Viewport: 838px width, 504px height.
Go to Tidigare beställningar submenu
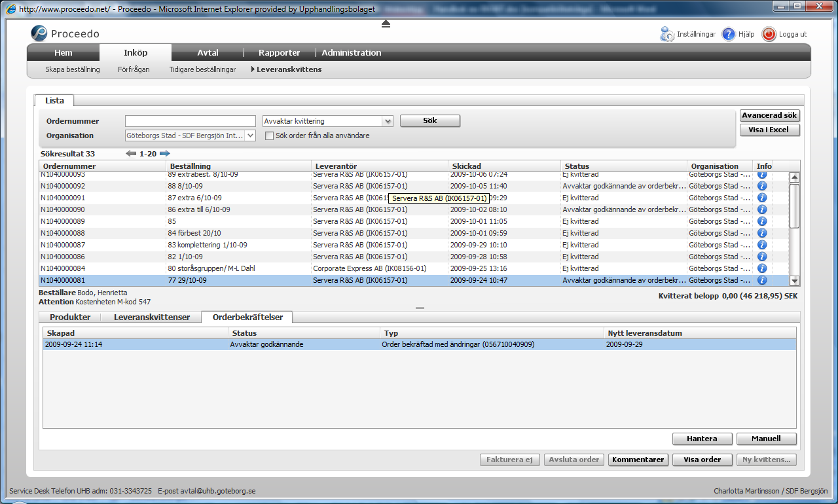202,69
